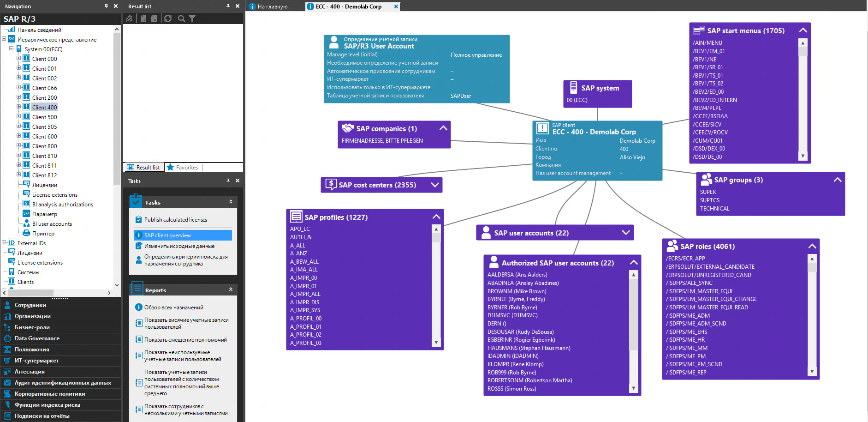The image size is (868, 422).
Task: Select AALDERSA (Ans Aalders) user account
Action: [x=517, y=275]
